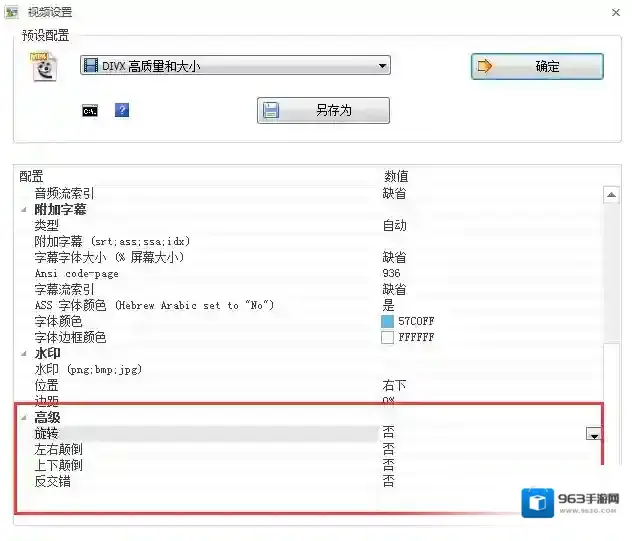
Task: Click the DIVX preset file icon
Action: tap(44, 66)
